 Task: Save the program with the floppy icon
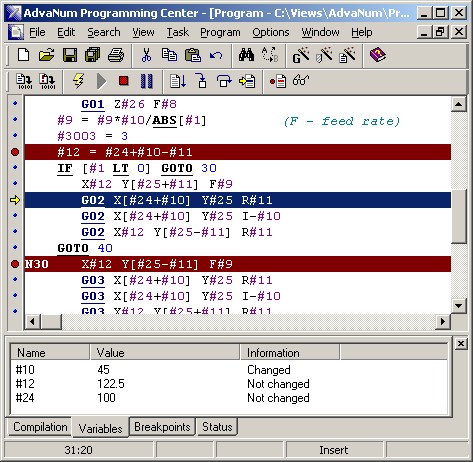pos(70,55)
